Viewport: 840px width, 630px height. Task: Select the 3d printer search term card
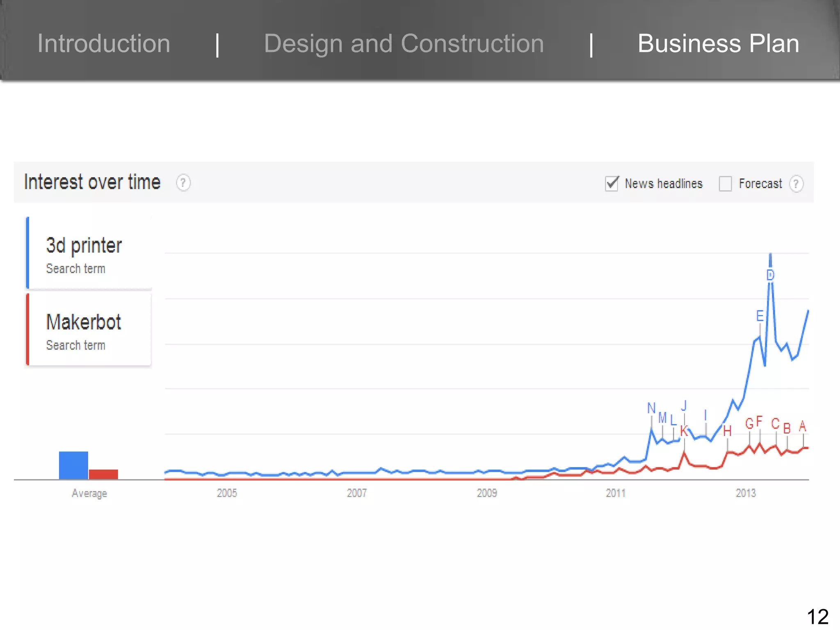(89, 253)
